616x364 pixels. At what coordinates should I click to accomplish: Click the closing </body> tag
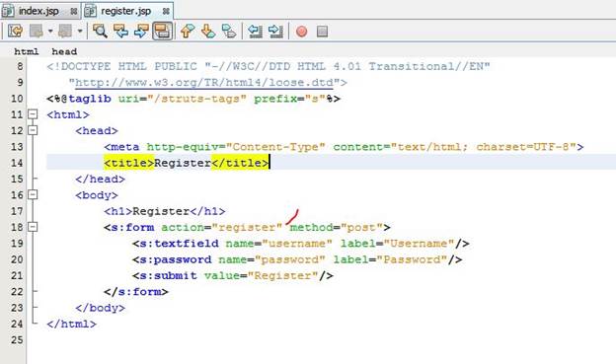pos(100,308)
